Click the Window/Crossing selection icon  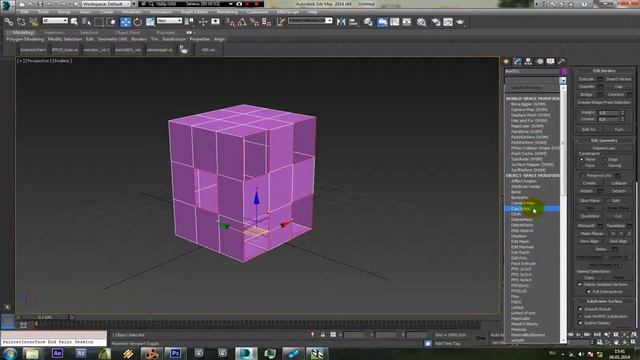(111, 22)
